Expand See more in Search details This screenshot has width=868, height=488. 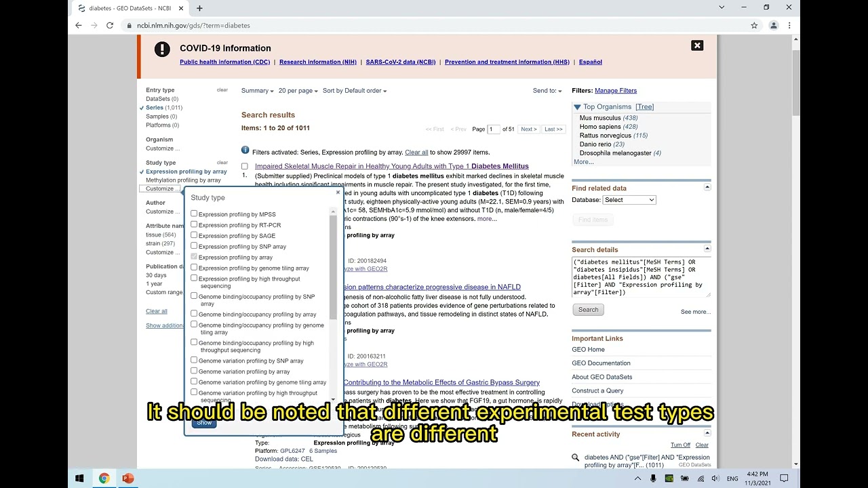pyautogui.click(x=696, y=312)
